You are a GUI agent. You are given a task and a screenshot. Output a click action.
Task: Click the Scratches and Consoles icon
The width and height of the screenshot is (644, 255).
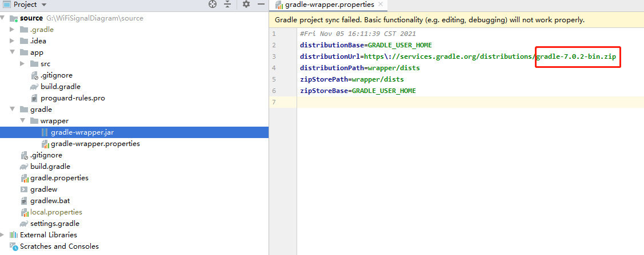(x=14, y=246)
